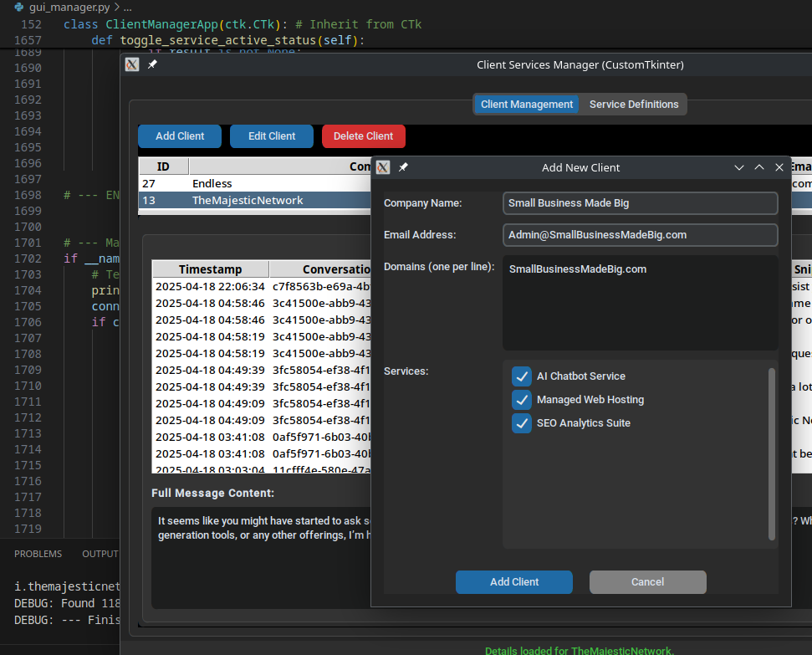Click the down-chevron minimize button of Add New Client
812x655 pixels.
(739, 167)
